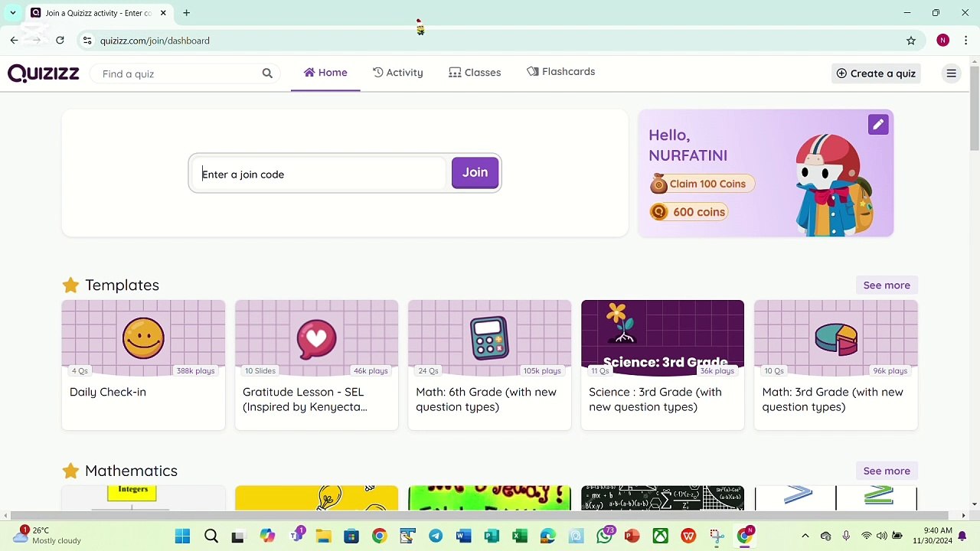Close the Join a Quizizz activity tab
Viewport: 980px width, 551px height.
pyautogui.click(x=163, y=13)
